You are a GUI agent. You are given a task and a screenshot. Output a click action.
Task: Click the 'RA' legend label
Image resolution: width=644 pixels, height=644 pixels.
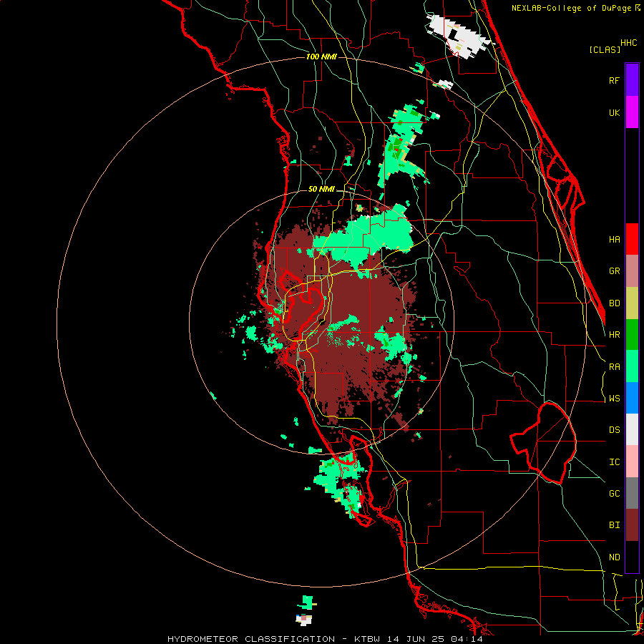[x=614, y=367]
